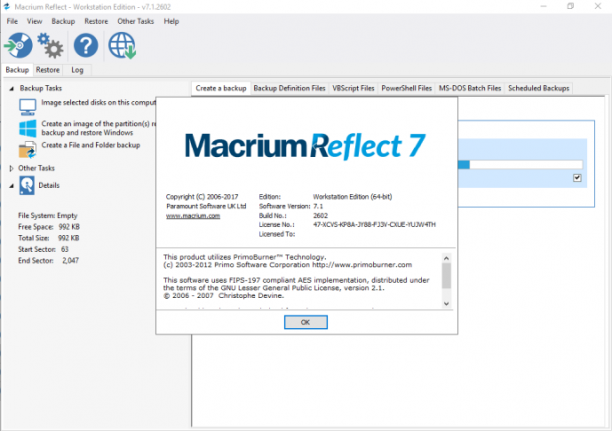Image resolution: width=612 pixels, height=431 pixels.
Task: Collapse the Details section
Action: 12,186
